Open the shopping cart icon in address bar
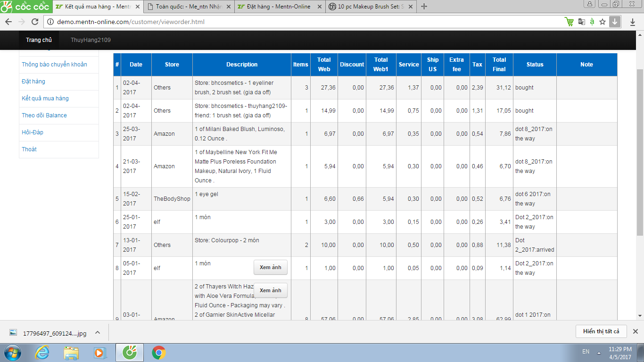The image size is (644, 362). [570, 22]
